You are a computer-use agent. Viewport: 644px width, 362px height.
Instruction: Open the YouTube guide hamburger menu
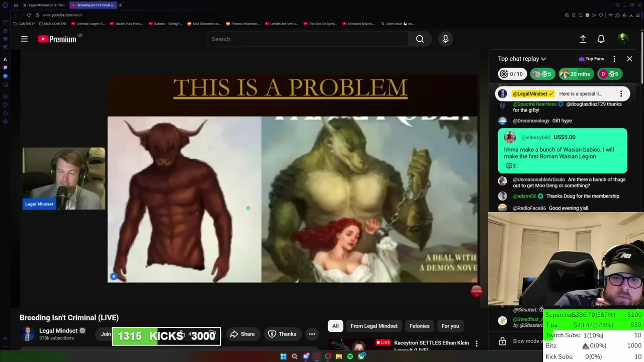pyautogui.click(x=24, y=39)
